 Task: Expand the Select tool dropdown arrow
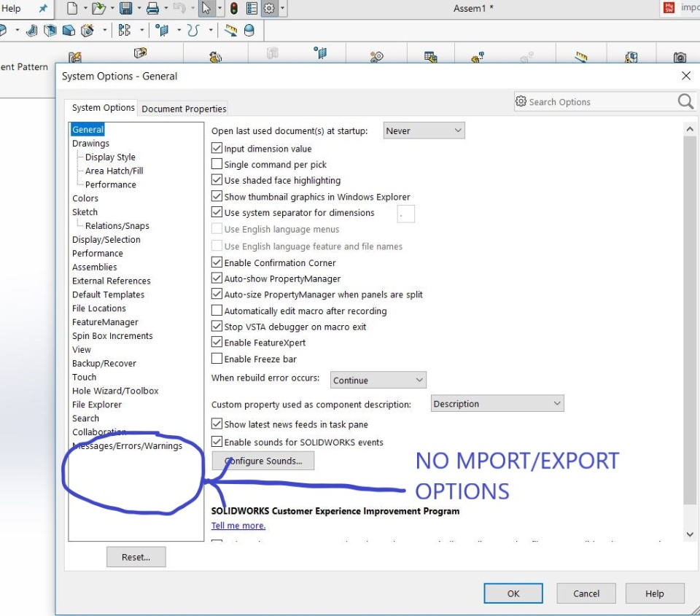tap(219, 8)
